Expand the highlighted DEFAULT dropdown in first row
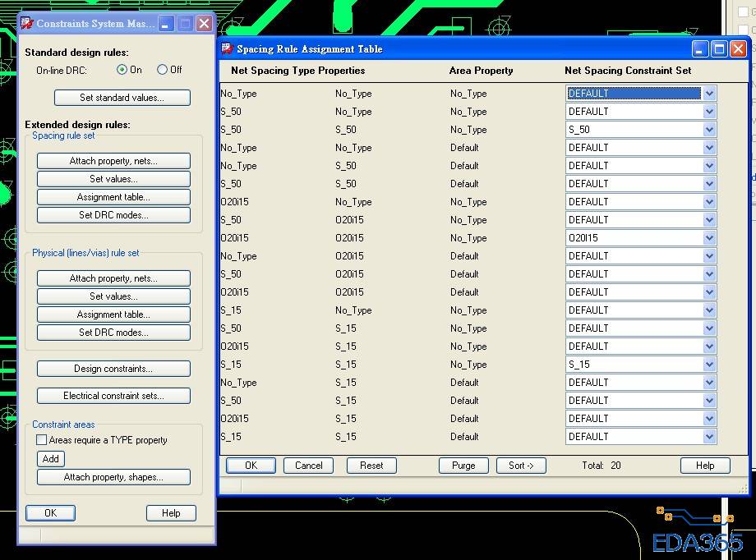 click(x=709, y=94)
